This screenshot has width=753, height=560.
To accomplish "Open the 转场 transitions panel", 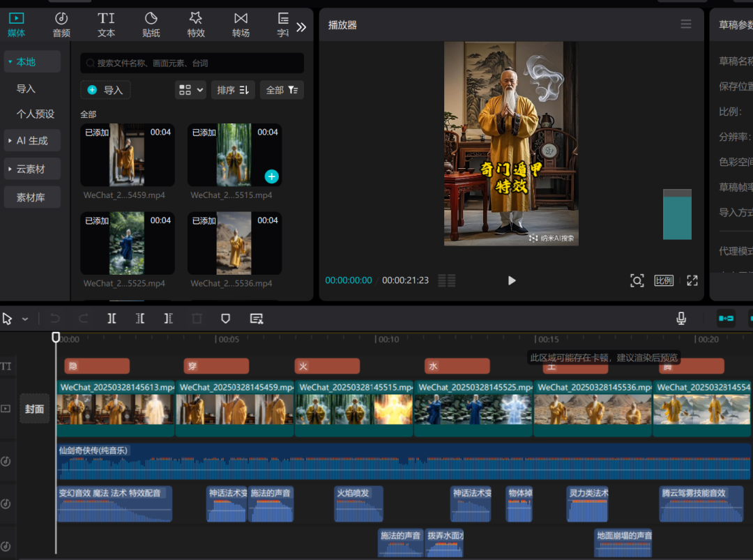I will pyautogui.click(x=241, y=24).
